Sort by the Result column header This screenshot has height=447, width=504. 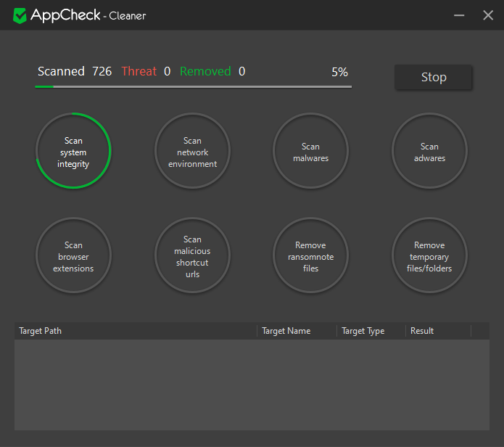click(x=439, y=331)
